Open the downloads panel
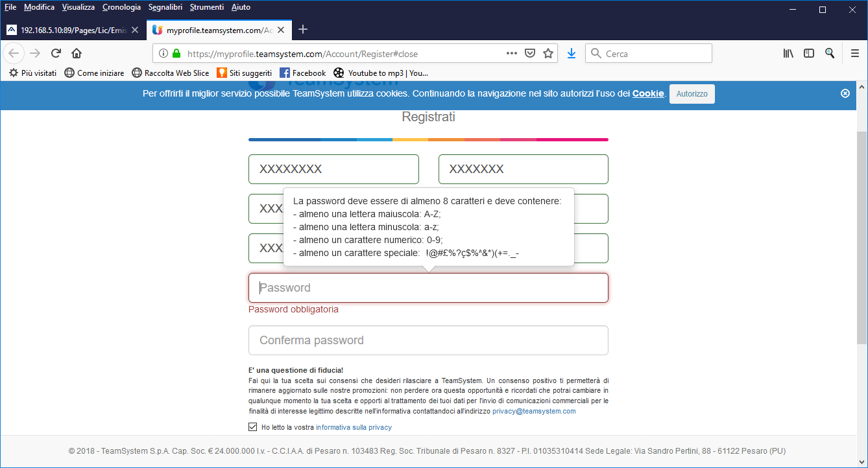The height and width of the screenshot is (468, 868). point(572,54)
